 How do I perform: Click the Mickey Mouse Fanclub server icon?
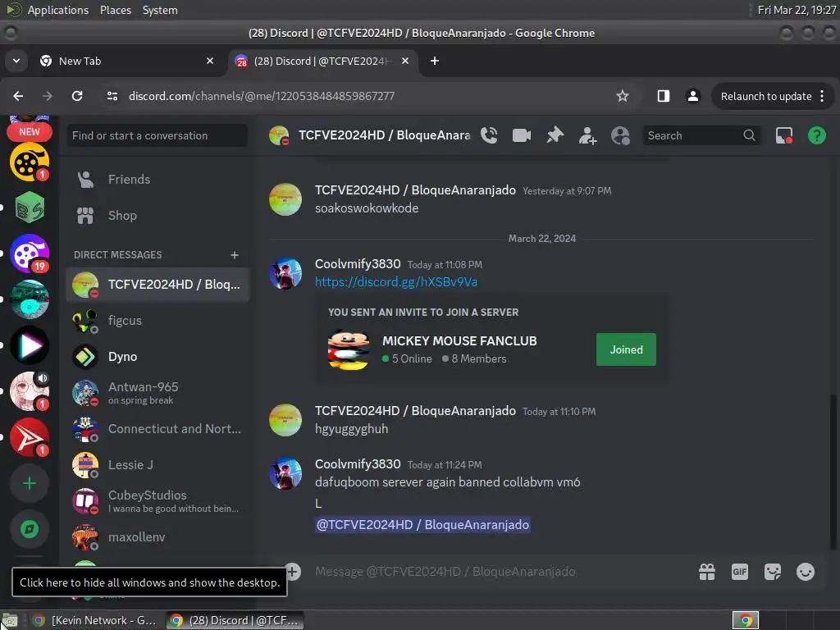[x=348, y=349]
